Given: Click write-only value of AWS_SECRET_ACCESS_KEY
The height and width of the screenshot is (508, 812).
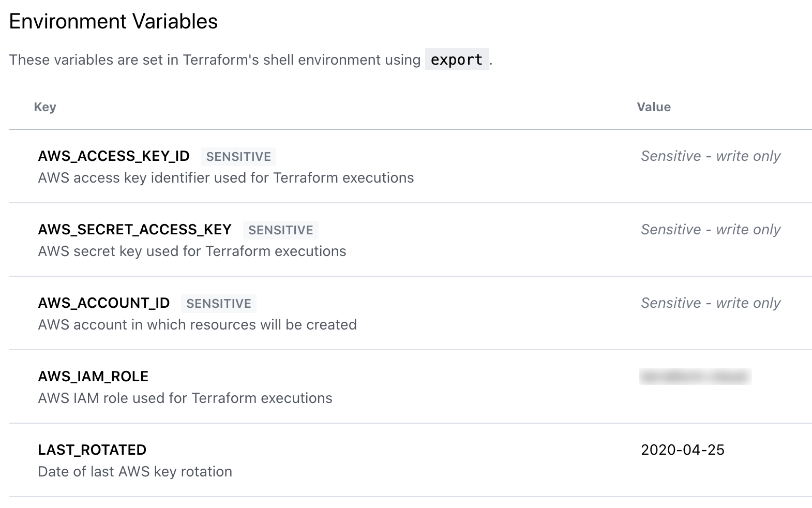Looking at the screenshot, I should (x=710, y=230).
